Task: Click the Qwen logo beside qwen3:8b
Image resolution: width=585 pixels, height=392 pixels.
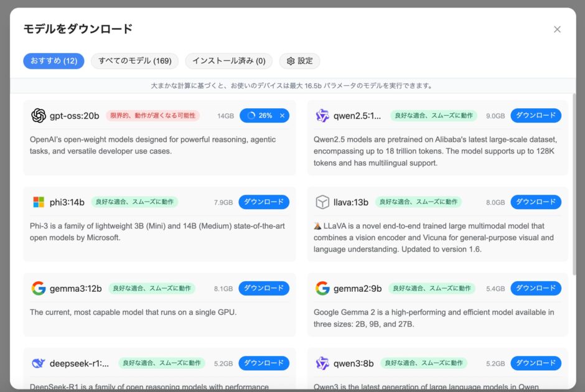Action: [322, 363]
